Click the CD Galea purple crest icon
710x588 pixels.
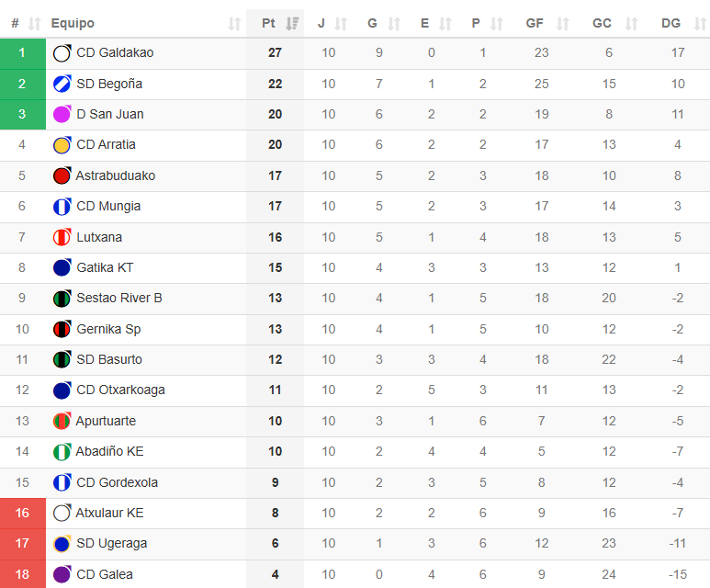[x=62, y=574]
